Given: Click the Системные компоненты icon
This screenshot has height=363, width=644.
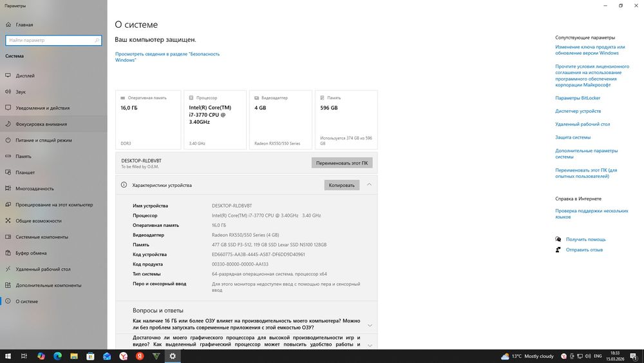Looking at the screenshot, I should click(8, 237).
